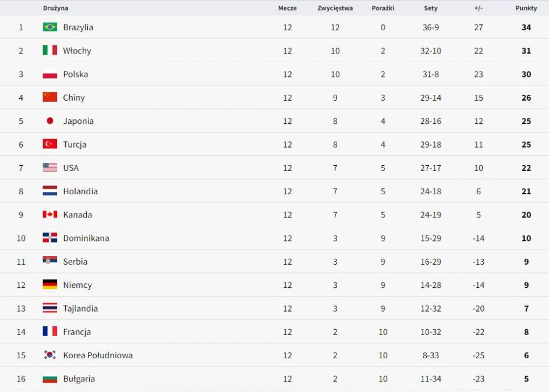
Task: Click the Bulgaria flag icon
Action: click(x=49, y=379)
